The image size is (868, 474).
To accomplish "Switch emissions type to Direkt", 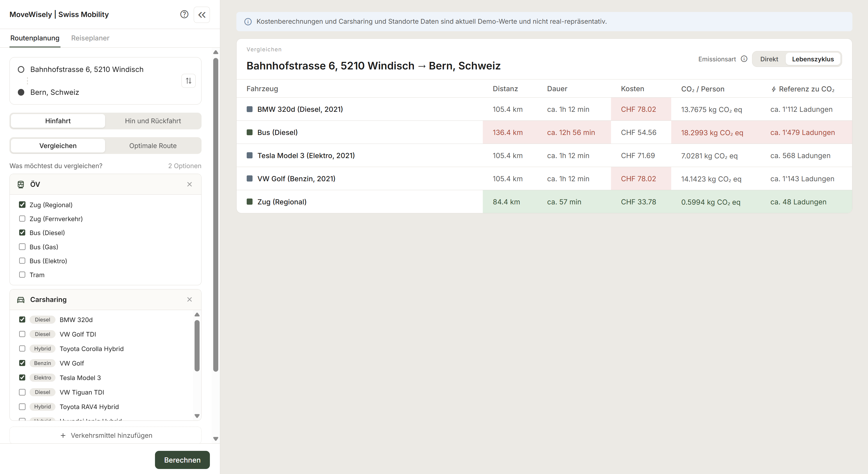I will [769, 59].
